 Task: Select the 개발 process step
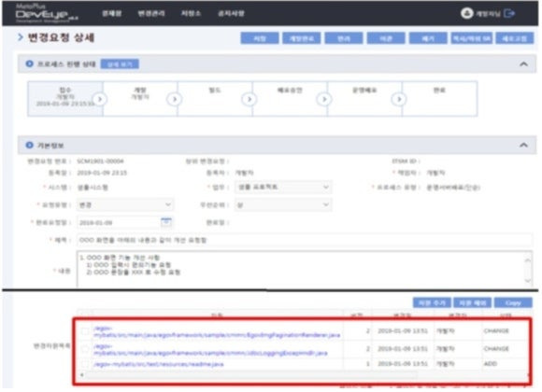point(140,98)
